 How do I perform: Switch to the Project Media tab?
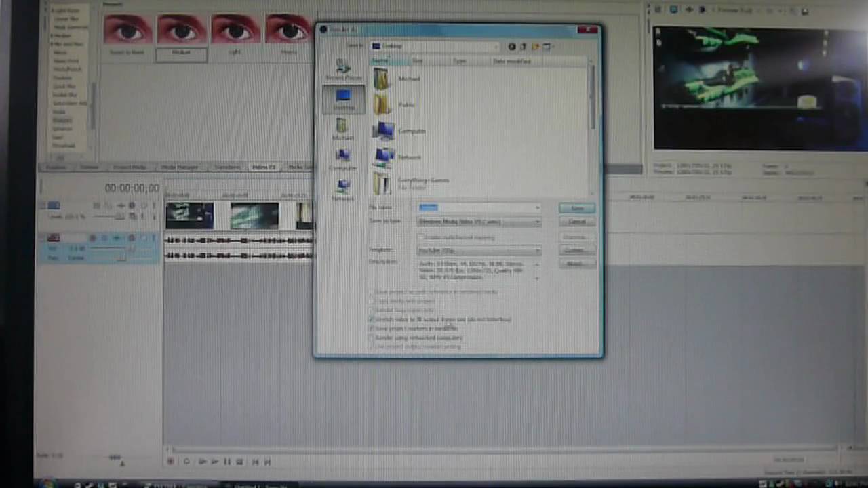130,167
